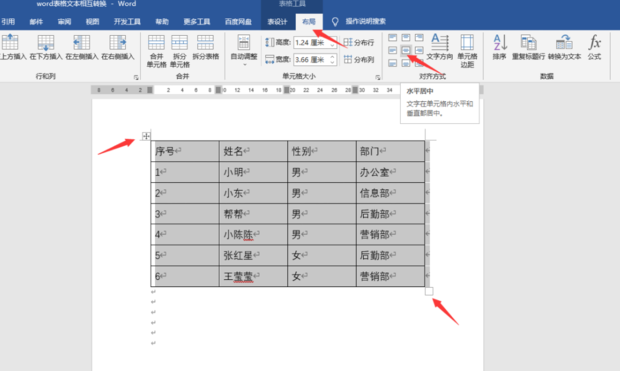Insert a formula (公式)
Screen dimensions: 620x371
594,47
